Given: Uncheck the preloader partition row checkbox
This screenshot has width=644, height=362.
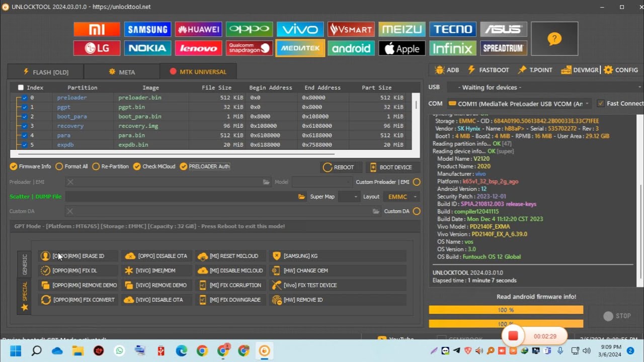Looking at the screenshot, I should pos(24,98).
